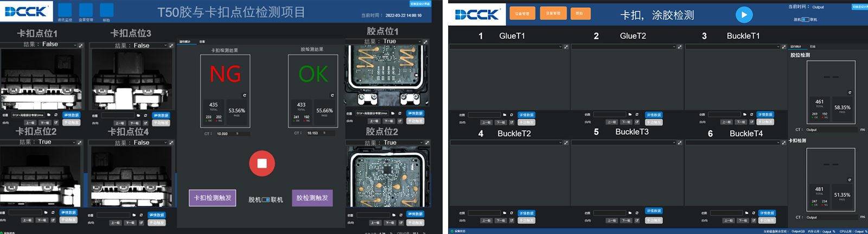This screenshot has width=868, height=234.
Task: Reset the 胶位检测 statistics counter
Action: coord(850,93)
